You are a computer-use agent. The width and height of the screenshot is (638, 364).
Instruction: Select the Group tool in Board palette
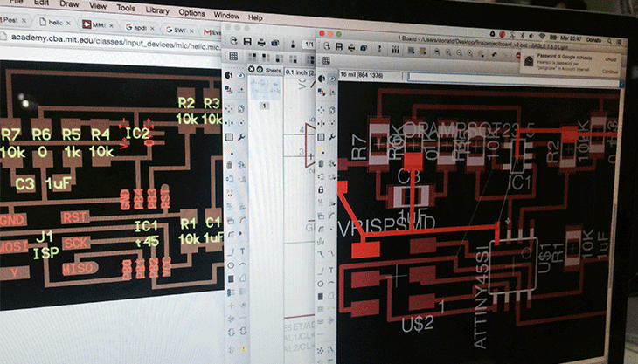pos(321,137)
